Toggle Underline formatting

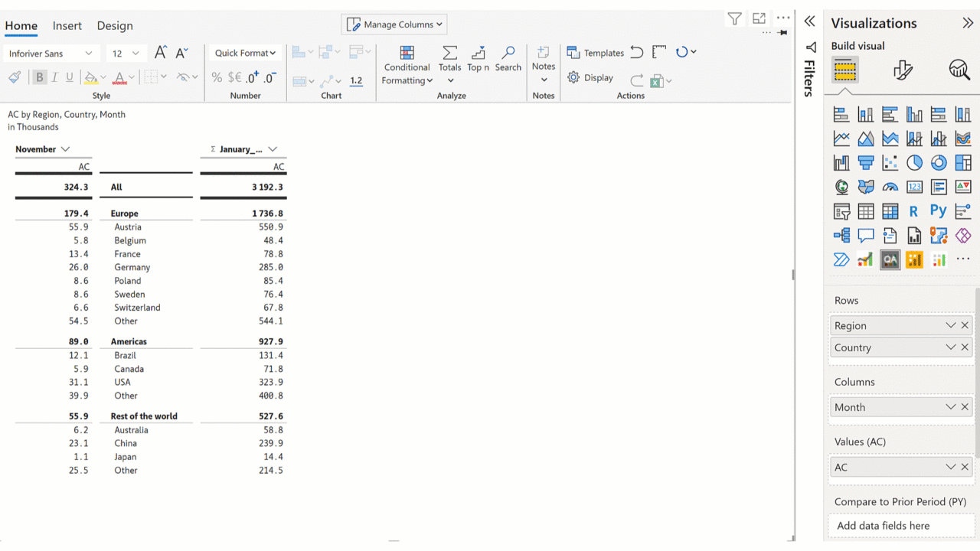pos(70,77)
